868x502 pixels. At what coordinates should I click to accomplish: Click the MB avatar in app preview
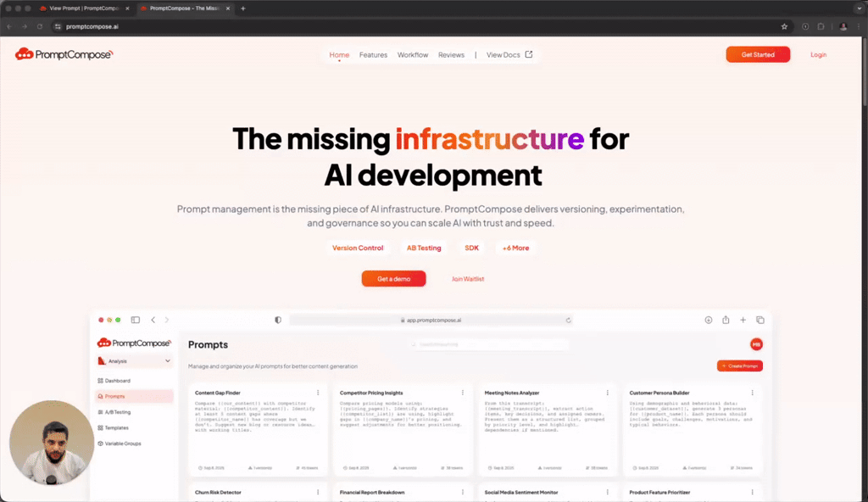click(756, 344)
